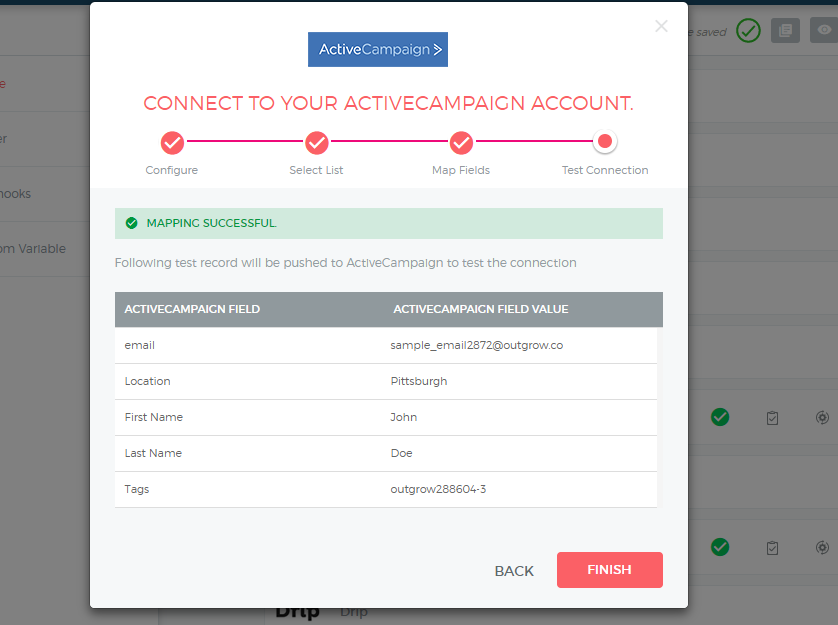Screen dimensions: 838x625
Task: Click the Pittsburgh value cell
Action: [x=419, y=381]
